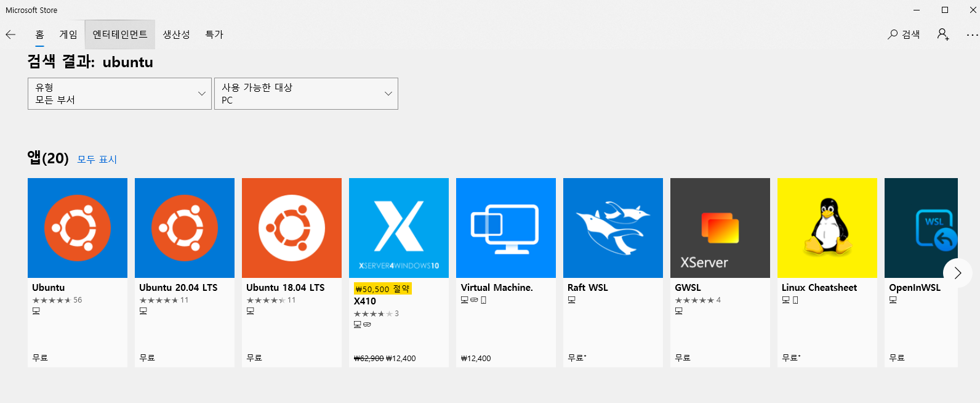Open the Ubuntu 18.04 LTS title
980x403 pixels.
pos(285,288)
